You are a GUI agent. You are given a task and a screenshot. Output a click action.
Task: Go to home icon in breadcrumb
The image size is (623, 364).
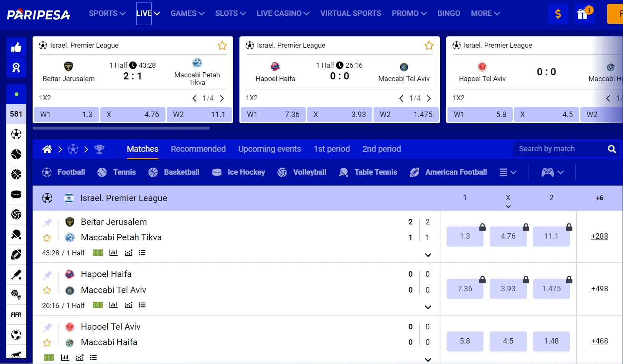(47, 149)
